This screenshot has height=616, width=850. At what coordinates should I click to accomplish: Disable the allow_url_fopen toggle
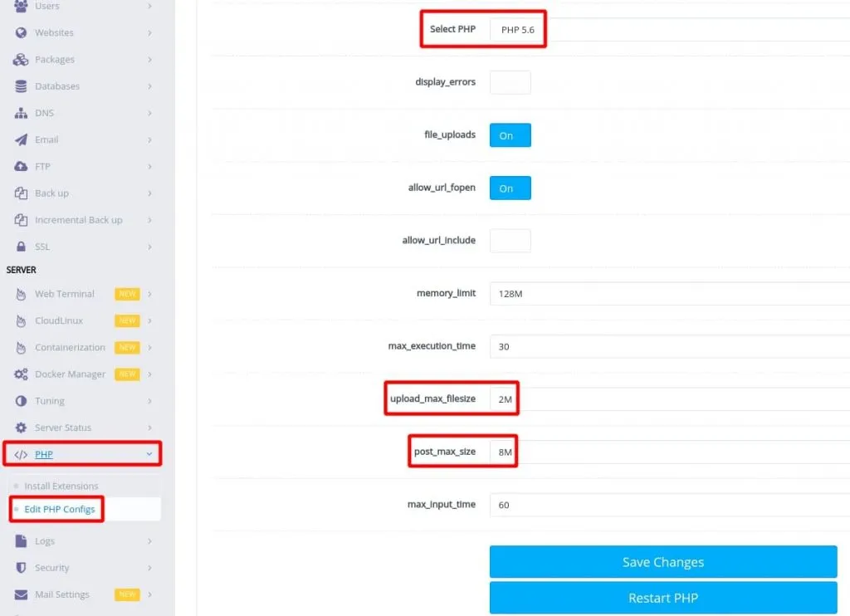point(510,188)
